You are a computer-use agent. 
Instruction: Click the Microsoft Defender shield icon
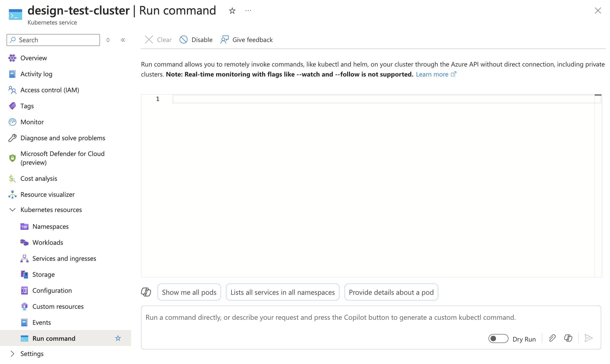pyautogui.click(x=12, y=158)
